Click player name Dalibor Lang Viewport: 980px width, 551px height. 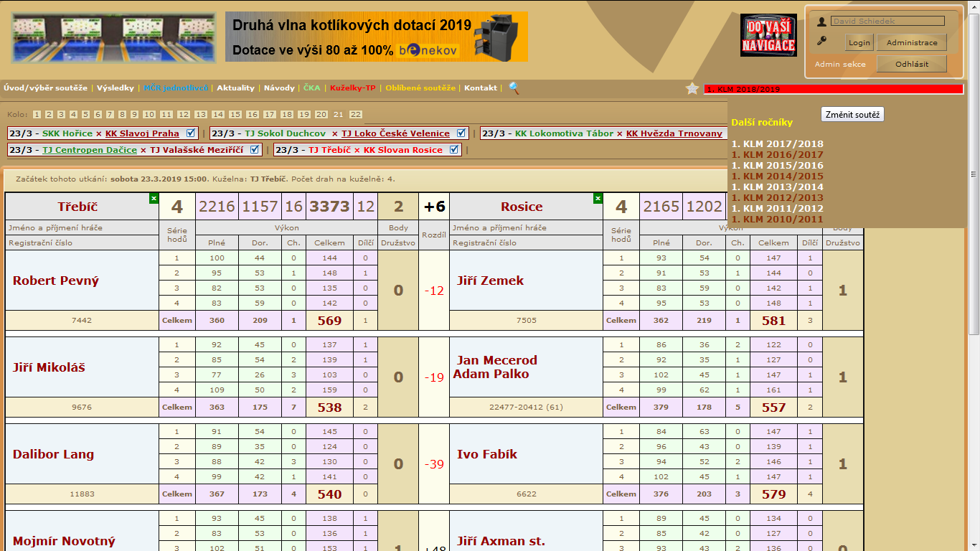54,454
